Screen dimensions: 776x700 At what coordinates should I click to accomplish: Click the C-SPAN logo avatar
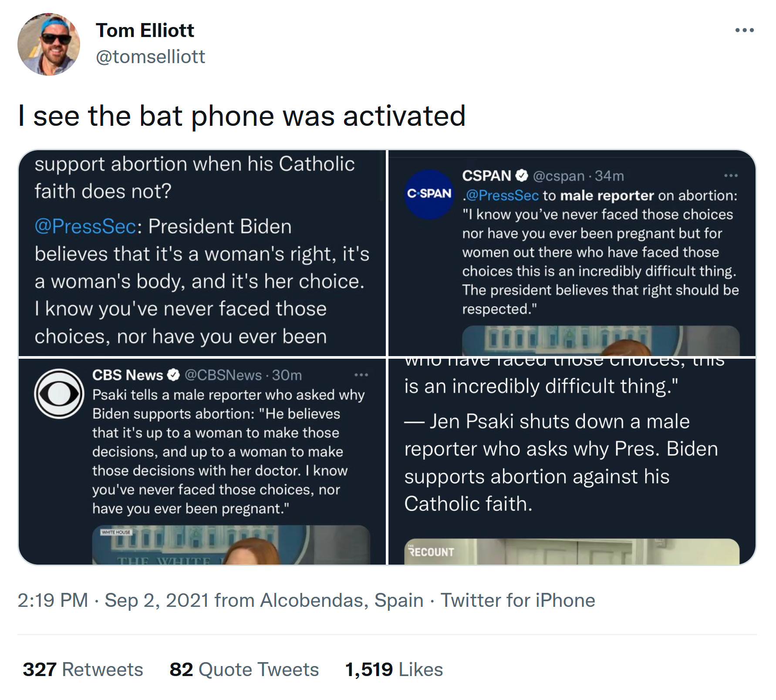pos(429,194)
